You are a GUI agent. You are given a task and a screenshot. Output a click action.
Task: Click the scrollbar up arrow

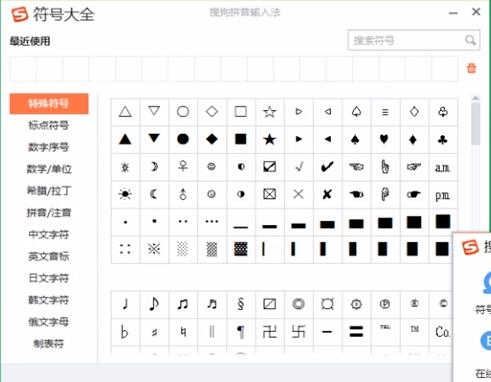476,98
